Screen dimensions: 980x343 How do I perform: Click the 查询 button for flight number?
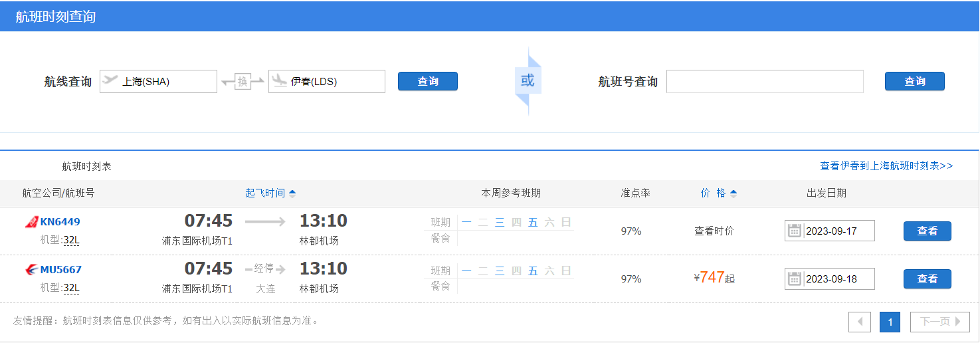coord(915,81)
